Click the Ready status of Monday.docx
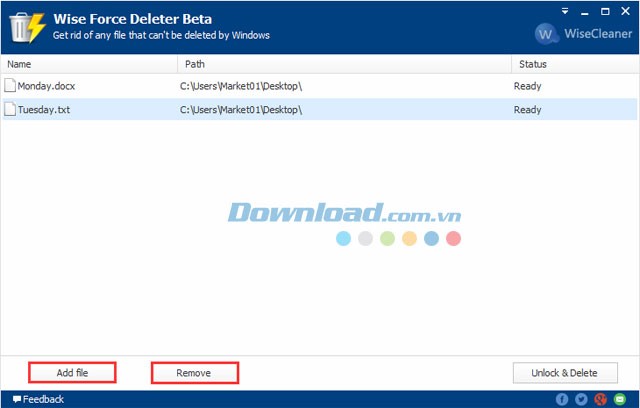The width and height of the screenshot is (640, 408). point(527,86)
